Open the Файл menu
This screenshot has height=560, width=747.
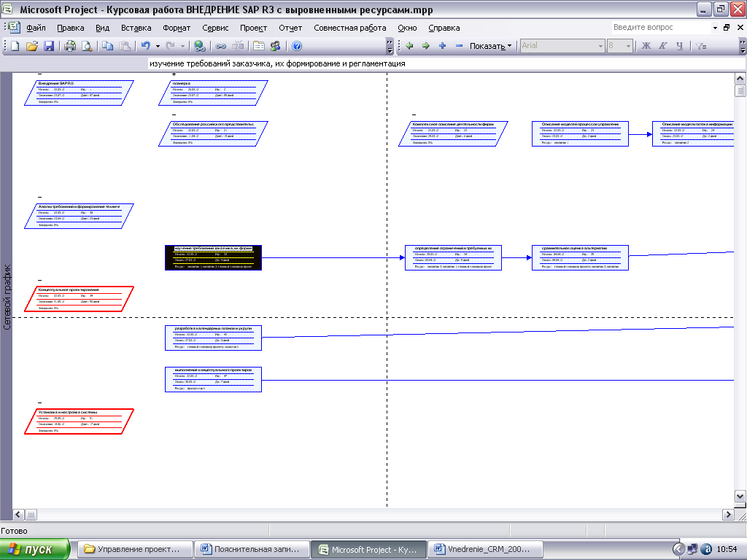[x=36, y=28]
